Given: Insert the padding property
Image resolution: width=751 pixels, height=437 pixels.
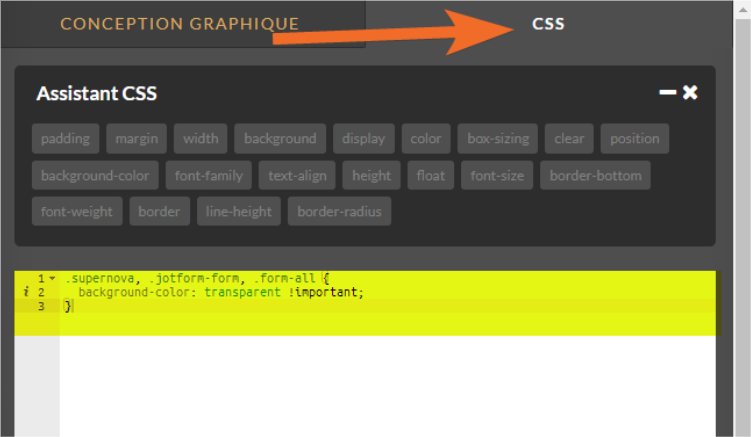Looking at the screenshot, I should 66,139.
